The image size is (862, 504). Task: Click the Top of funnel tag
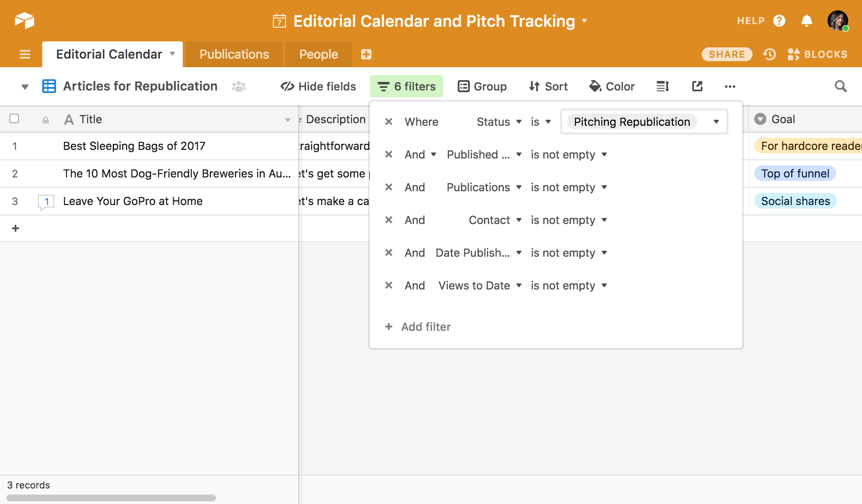795,174
